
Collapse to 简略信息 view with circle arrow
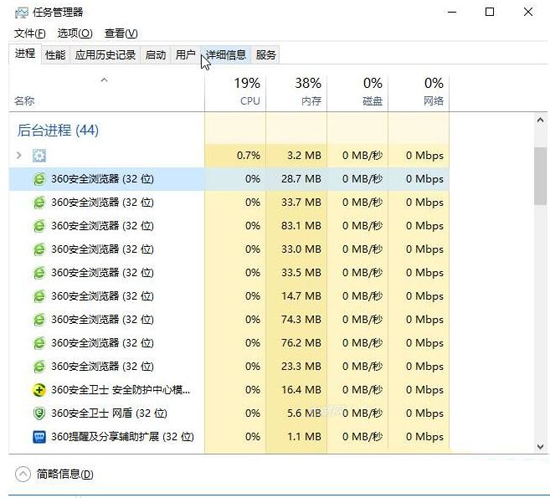23,474
